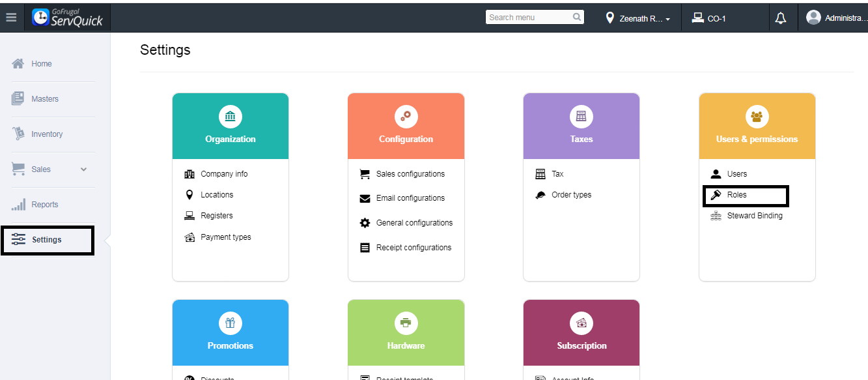This screenshot has height=380, width=868.
Task: Click the Subscription card header
Action: [581, 332]
